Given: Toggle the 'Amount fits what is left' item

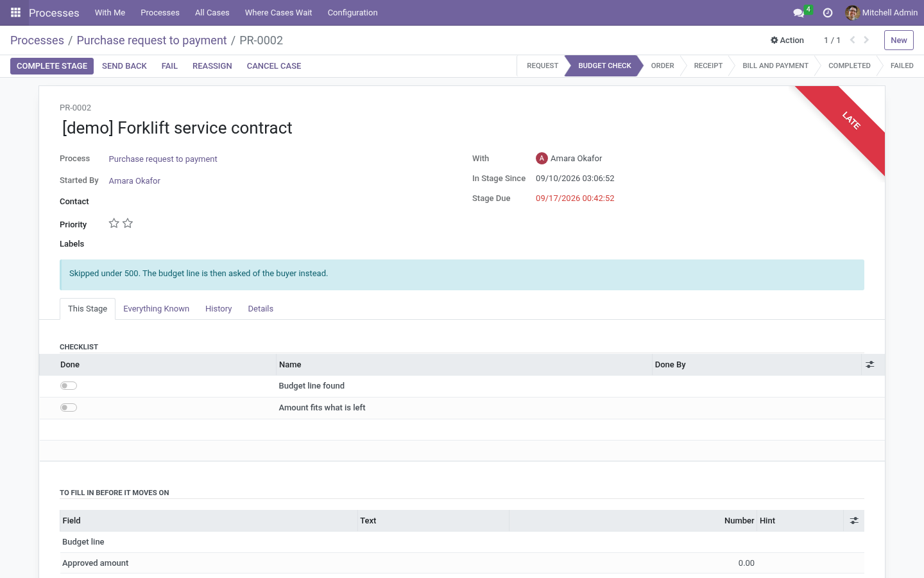Looking at the screenshot, I should point(69,408).
